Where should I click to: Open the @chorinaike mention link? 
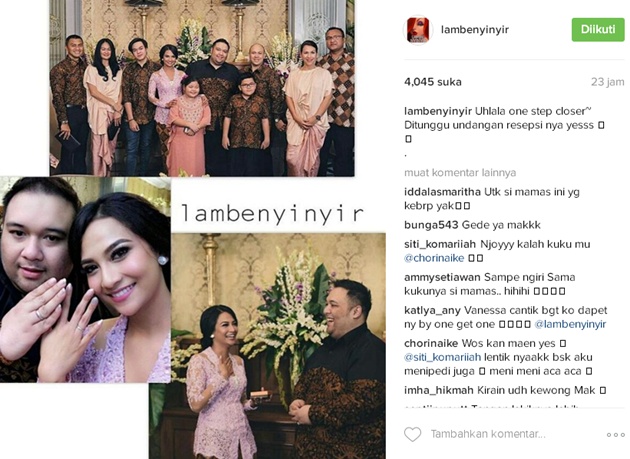coord(434,258)
